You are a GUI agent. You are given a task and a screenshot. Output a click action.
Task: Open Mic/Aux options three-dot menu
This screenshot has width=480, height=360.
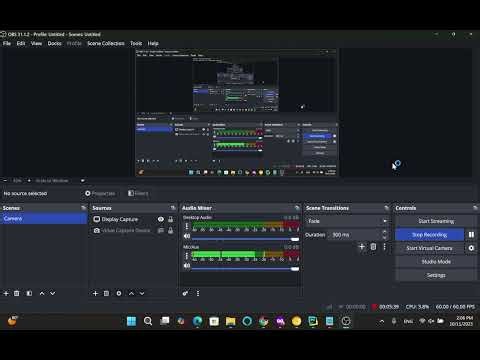click(187, 256)
